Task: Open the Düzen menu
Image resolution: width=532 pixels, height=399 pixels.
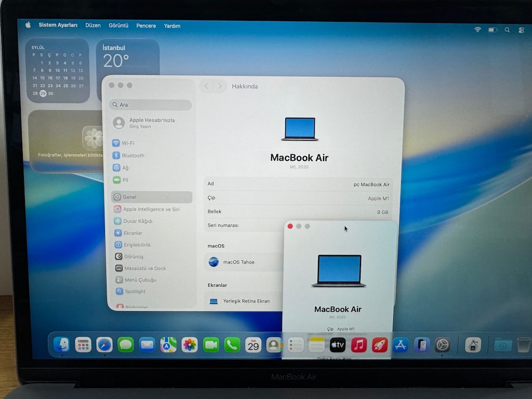Action: tap(93, 25)
